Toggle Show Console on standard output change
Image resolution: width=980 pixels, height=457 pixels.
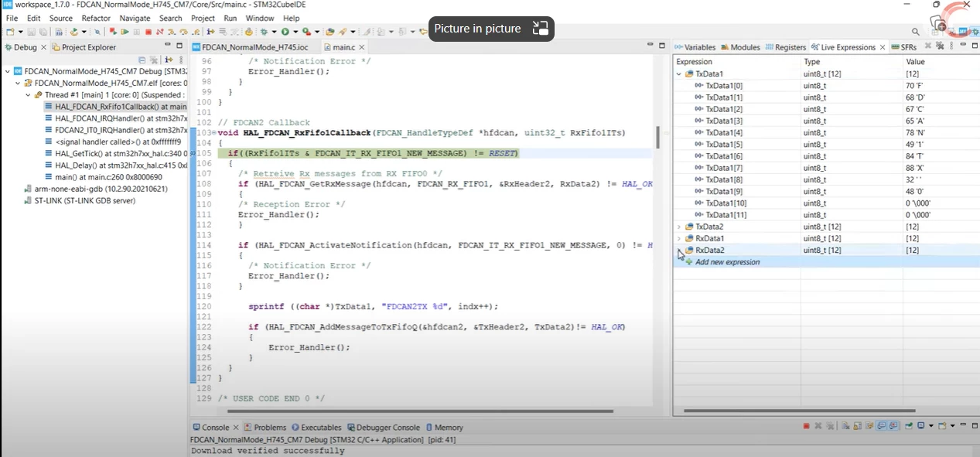pyautogui.click(x=881, y=426)
